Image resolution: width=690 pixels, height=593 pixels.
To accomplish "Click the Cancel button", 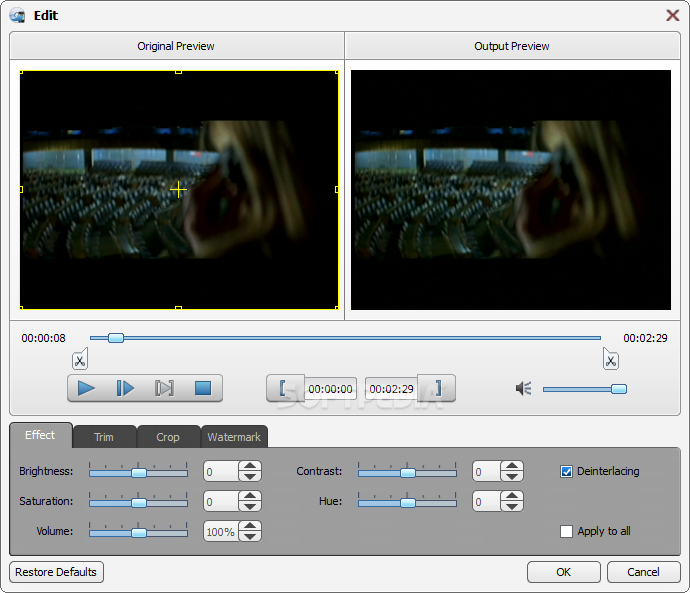I will 643,572.
